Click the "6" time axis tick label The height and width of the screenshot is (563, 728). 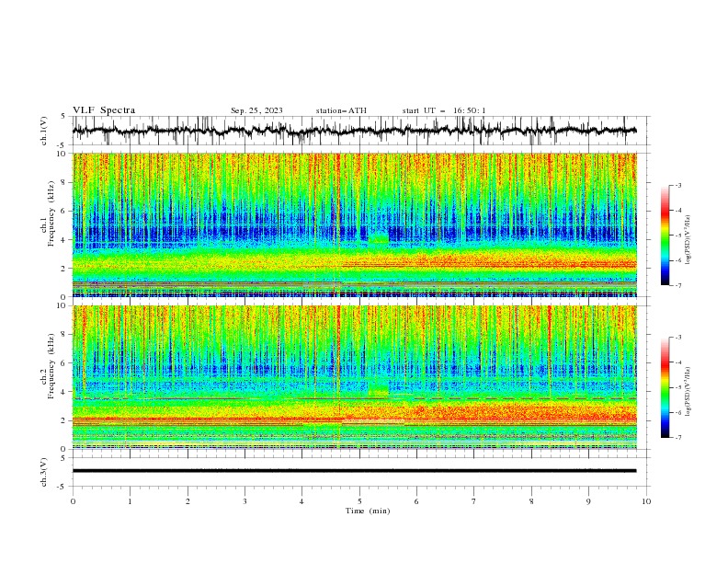[x=416, y=501]
